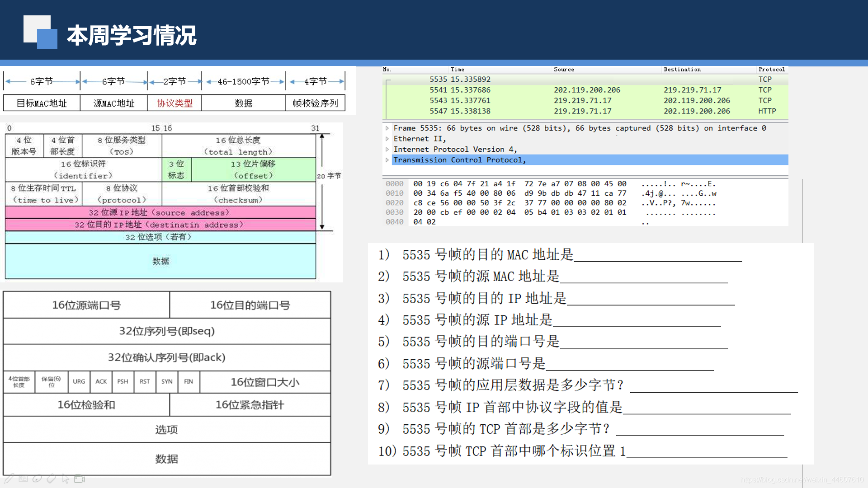Click the Time column header
The width and height of the screenshot is (868, 488).
458,69
